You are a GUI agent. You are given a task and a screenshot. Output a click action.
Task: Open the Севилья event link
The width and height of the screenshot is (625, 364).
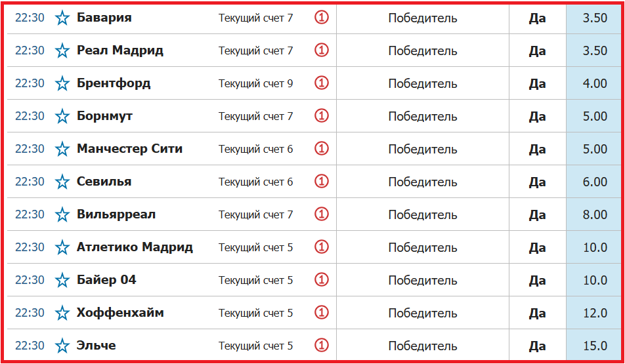104,182
